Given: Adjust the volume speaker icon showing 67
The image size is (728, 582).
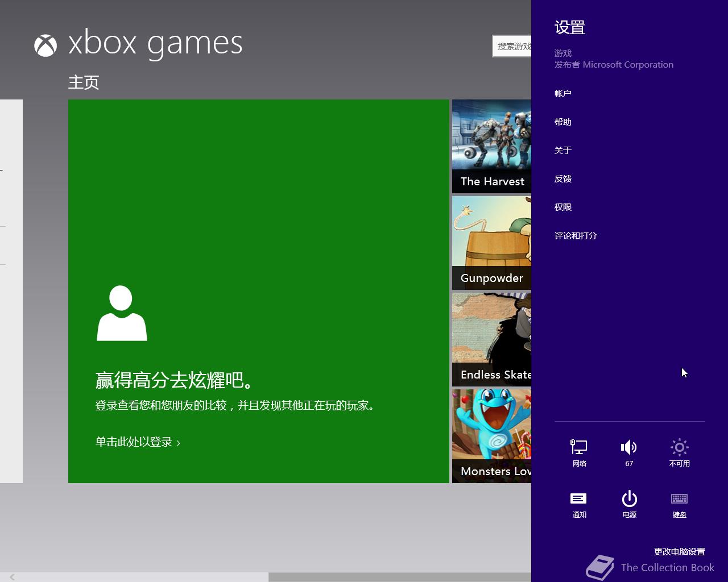Looking at the screenshot, I should click(629, 453).
